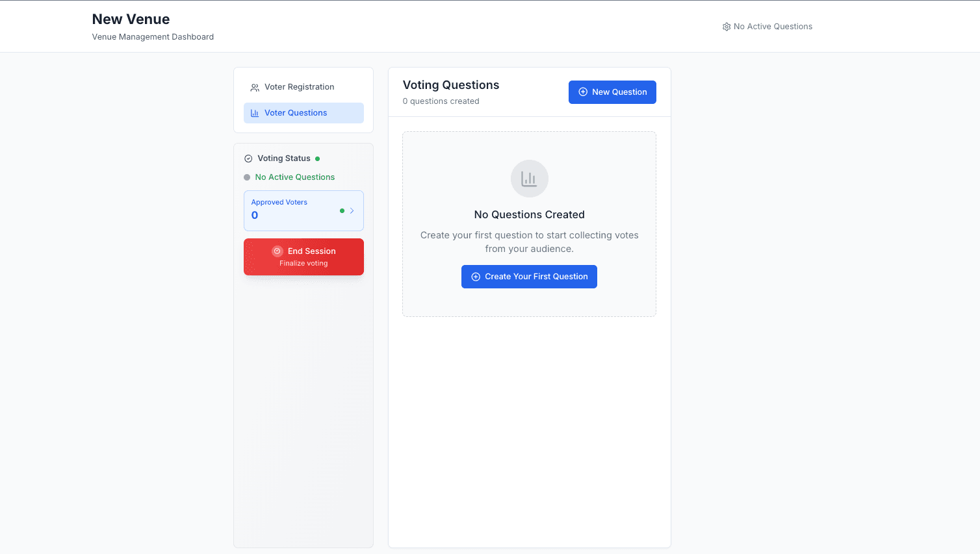Expand Approved Voters with the chevron arrow

pos(352,210)
